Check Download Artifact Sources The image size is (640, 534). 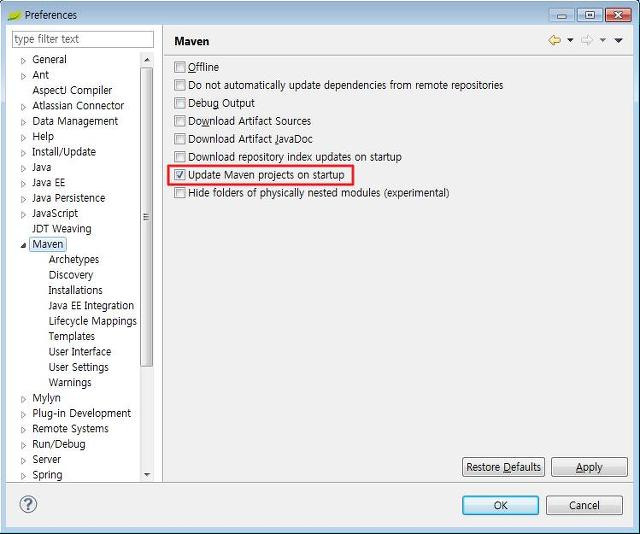click(x=180, y=121)
